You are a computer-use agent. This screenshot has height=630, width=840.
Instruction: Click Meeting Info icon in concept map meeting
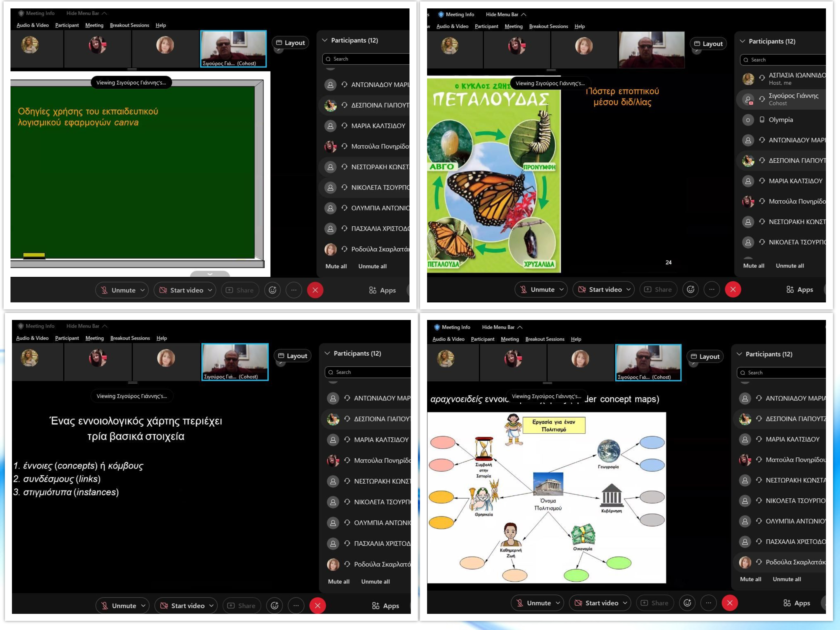pyautogui.click(x=437, y=327)
